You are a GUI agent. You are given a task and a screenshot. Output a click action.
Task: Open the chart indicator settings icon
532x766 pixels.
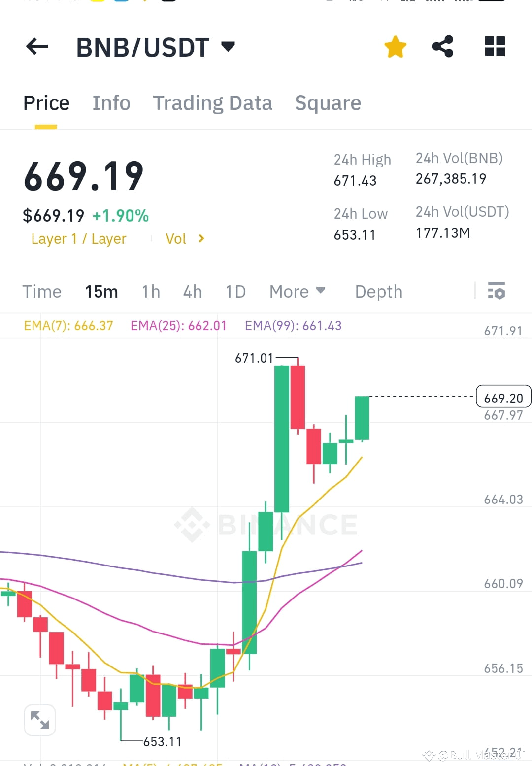pyautogui.click(x=497, y=291)
